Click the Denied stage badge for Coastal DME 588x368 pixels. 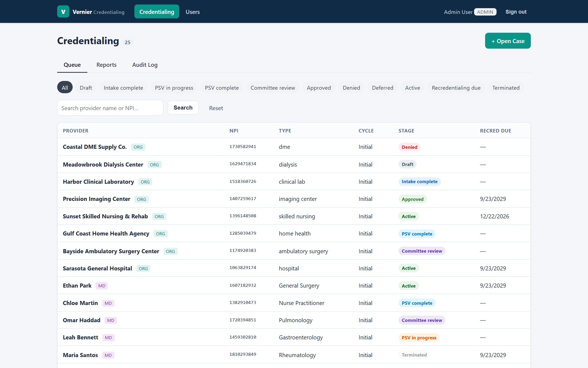click(x=409, y=147)
